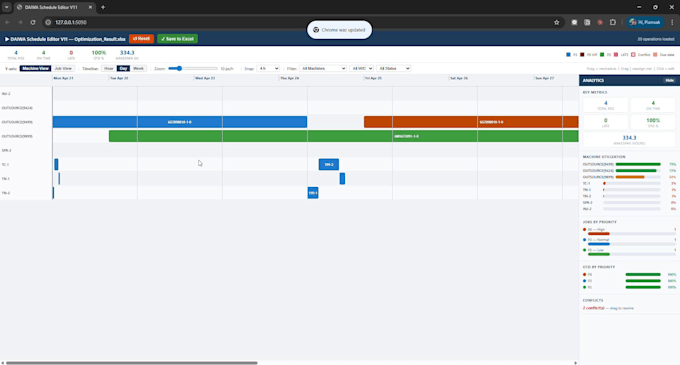Click the conflicts link in the Analytics panel

(593, 308)
